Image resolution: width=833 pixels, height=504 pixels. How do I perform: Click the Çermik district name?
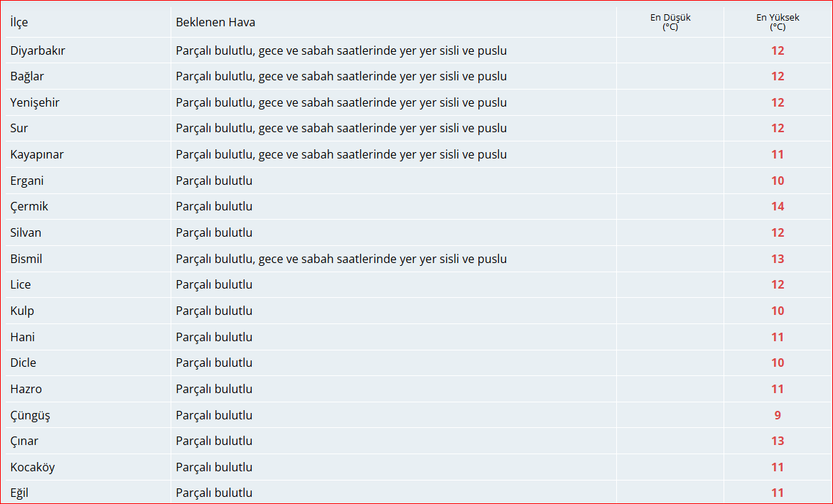click(29, 206)
